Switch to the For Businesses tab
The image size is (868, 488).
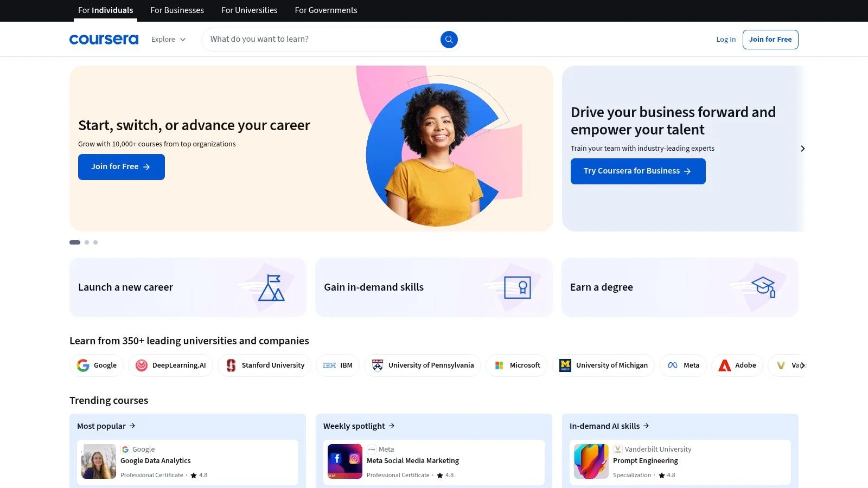click(x=177, y=10)
